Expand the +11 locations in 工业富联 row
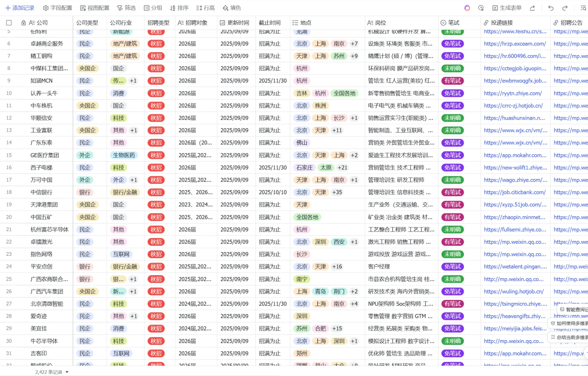This screenshot has height=376, width=588. click(337, 131)
